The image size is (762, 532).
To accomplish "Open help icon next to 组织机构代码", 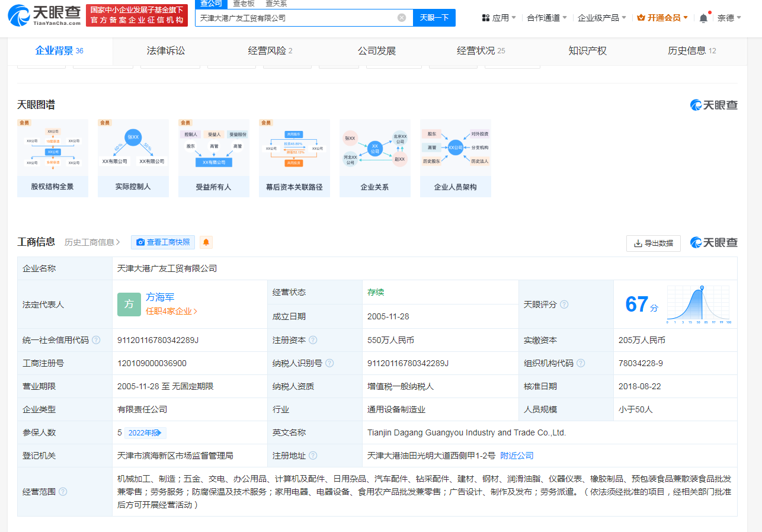I will [581, 363].
